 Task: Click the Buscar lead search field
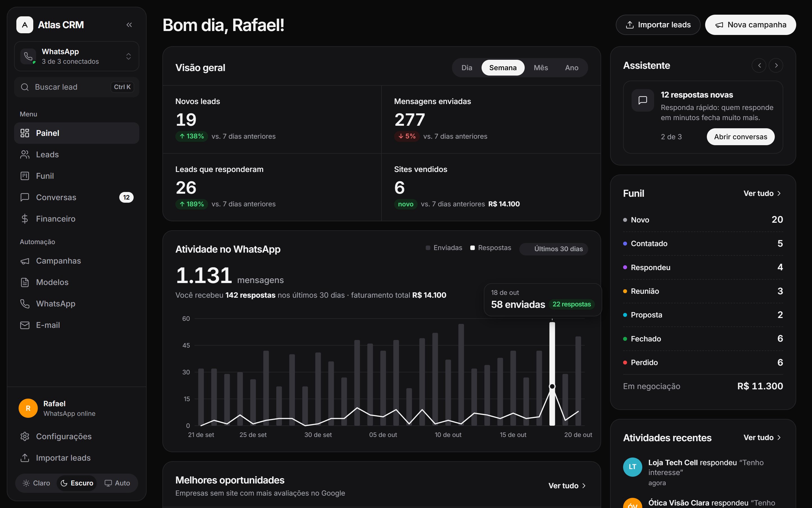(77, 87)
